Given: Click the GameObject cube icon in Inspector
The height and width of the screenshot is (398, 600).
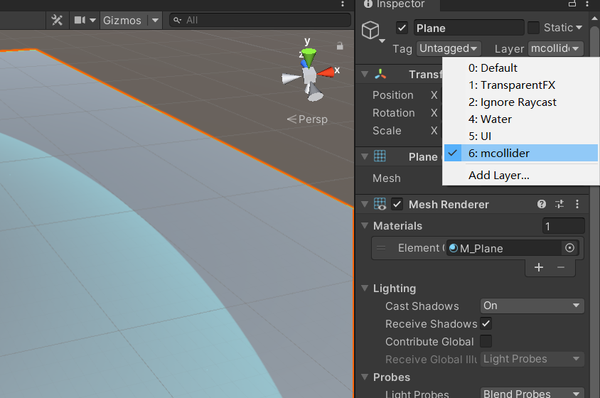Looking at the screenshot, I should [x=370, y=30].
